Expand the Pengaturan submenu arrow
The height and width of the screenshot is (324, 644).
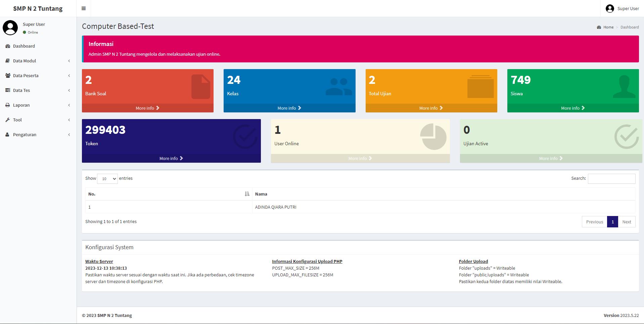[x=69, y=134]
